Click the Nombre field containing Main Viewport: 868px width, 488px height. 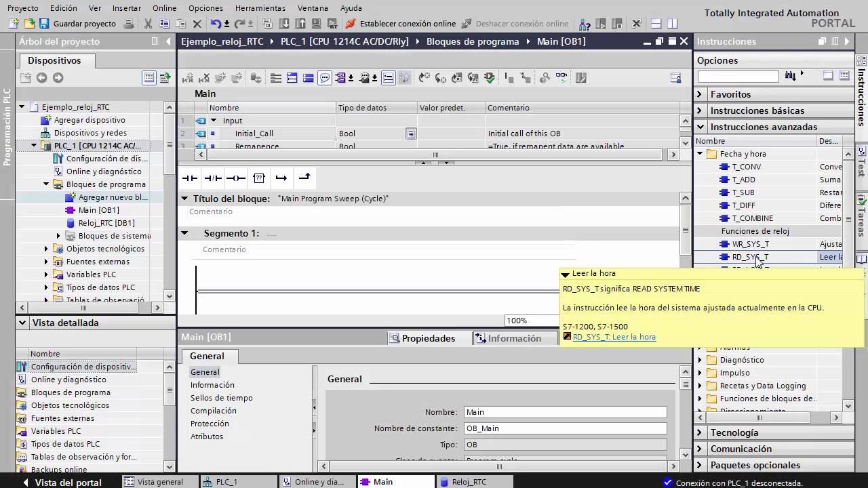(566, 412)
